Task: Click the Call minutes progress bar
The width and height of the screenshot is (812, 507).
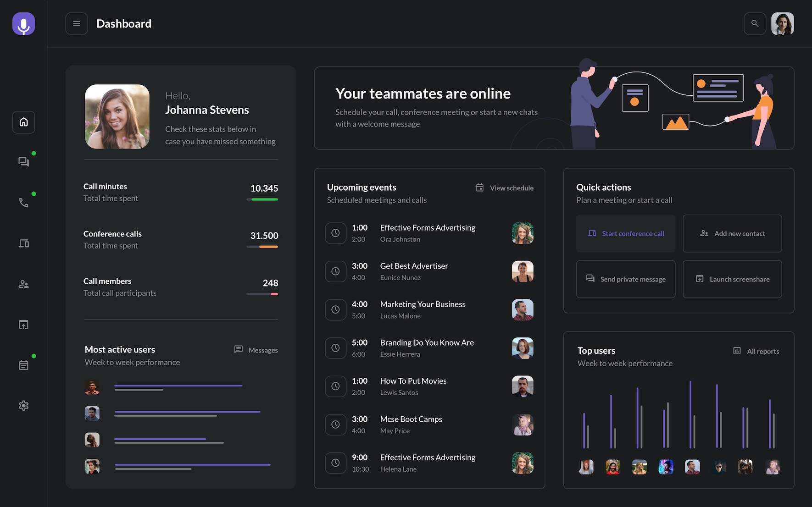Action: click(x=262, y=200)
